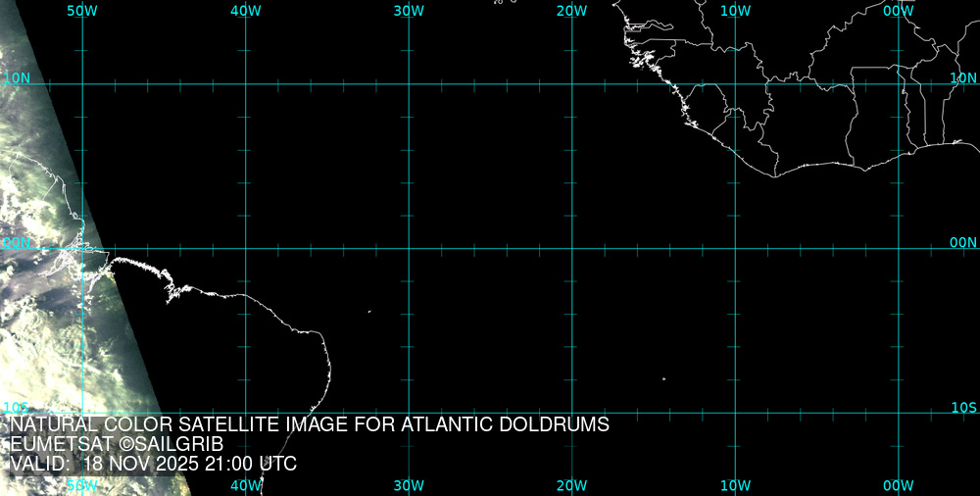
Task: Click the 40W label along the bottom
Action: pos(245,485)
